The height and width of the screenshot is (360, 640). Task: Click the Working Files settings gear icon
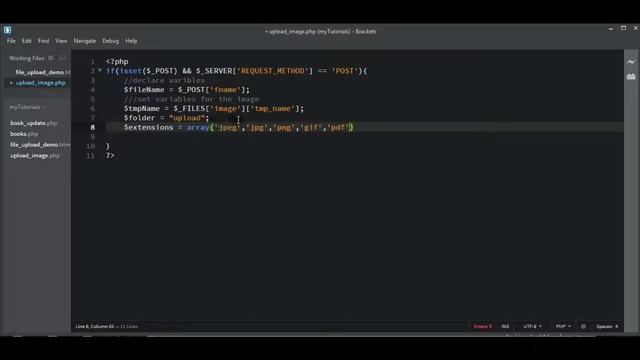(x=51, y=58)
